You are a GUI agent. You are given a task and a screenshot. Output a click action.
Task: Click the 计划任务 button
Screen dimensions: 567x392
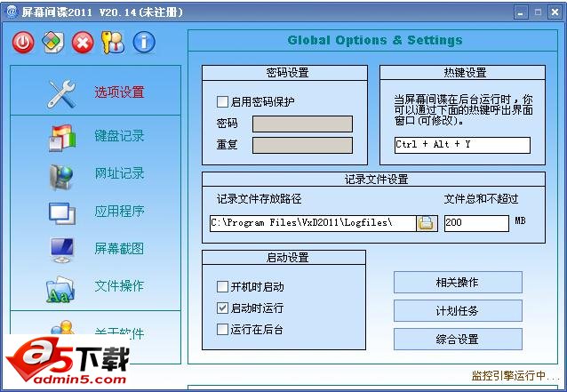(x=458, y=310)
